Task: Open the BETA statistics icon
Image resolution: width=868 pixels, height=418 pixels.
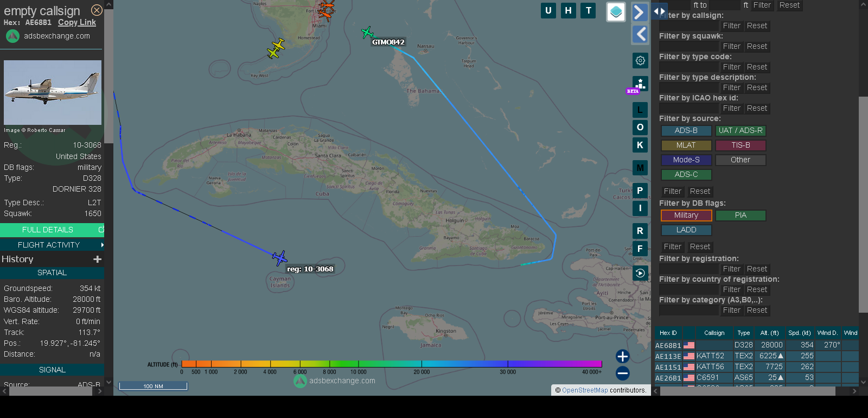Action: pyautogui.click(x=640, y=84)
